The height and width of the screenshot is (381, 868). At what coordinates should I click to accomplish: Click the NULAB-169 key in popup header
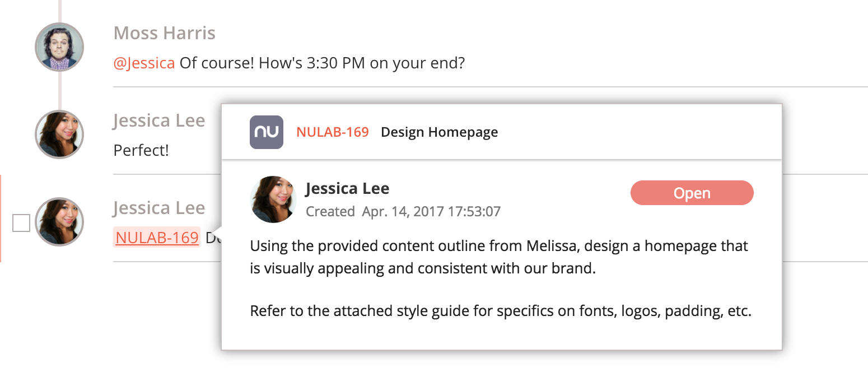[333, 132]
